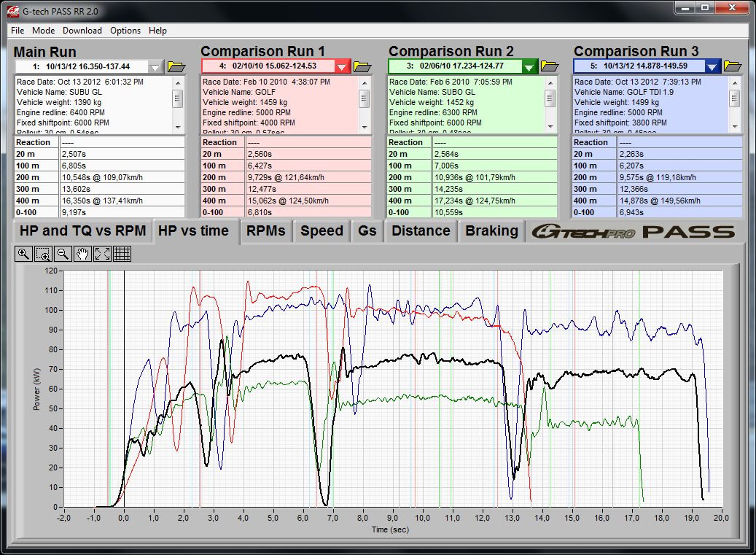Screen dimensions: 756x555
Task: Click Comparison Run 2 400 m value 17,234s
Action: [x=495, y=201]
